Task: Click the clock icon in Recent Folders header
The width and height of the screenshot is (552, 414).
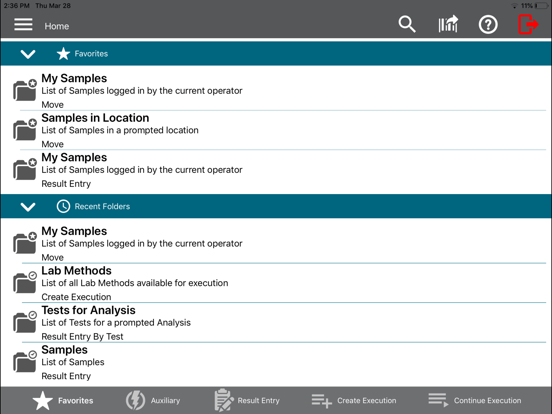Action: [x=63, y=206]
